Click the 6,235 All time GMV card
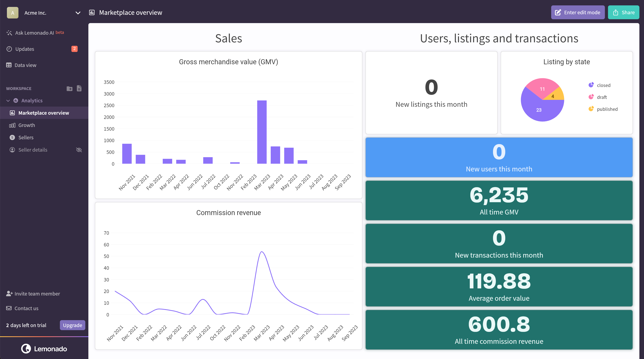Image resolution: width=644 pixels, height=359 pixels. coord(499,200)
